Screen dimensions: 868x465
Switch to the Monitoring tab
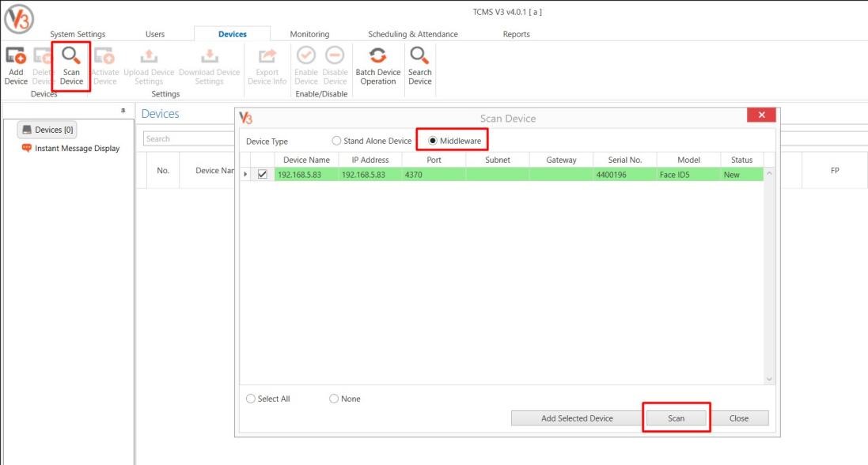[309, 34]
